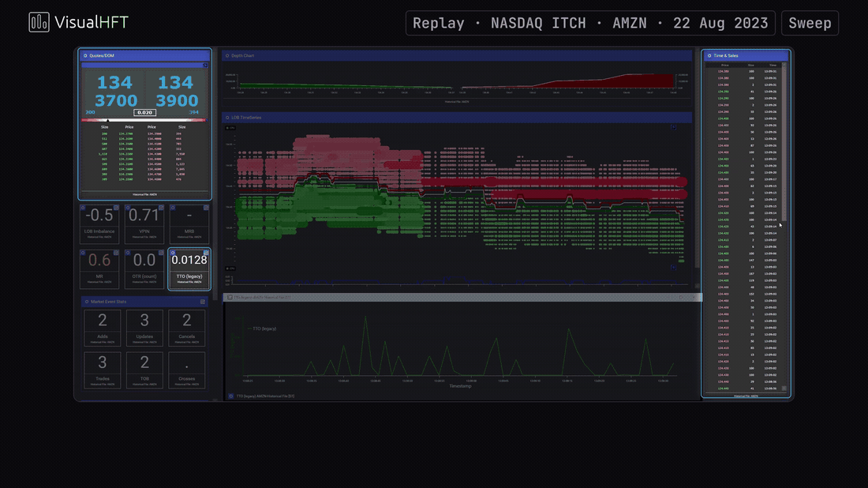Image resolution: width=868 pixels, height=488 pixels.
Task: Click the ask price 134 3900
Action: (176, 92)
